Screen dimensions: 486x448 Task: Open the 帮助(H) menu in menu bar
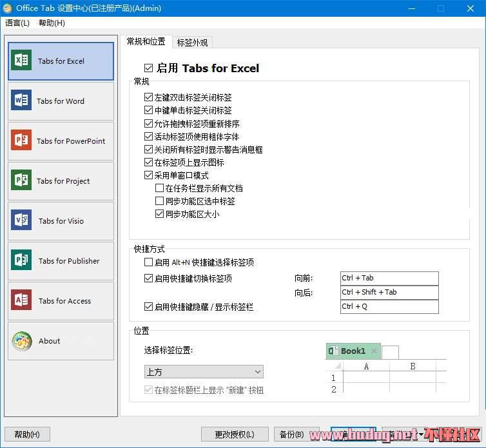pos(52,23)
